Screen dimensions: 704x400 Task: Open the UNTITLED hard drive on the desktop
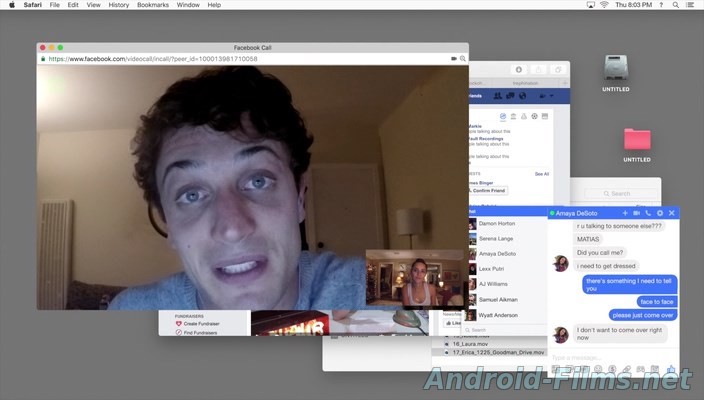(616, 73)
